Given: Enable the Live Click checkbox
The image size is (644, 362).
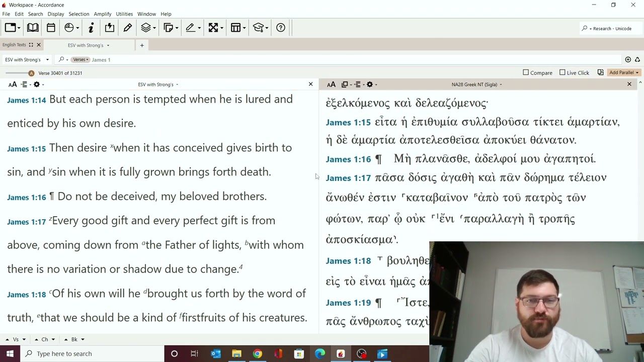Looking at the screenshot, I should (x=562, y=72).
